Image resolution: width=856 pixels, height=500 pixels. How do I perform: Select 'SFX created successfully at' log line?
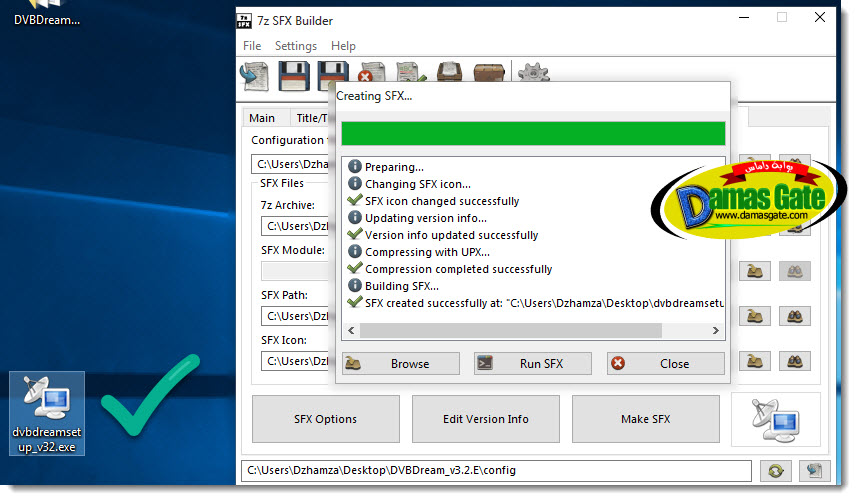click(x=536, y=302)
